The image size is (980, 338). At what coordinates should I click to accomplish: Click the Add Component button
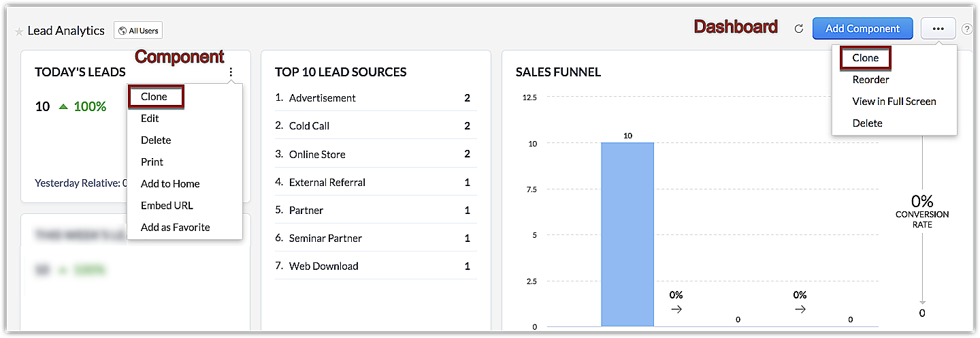point(862,29)
